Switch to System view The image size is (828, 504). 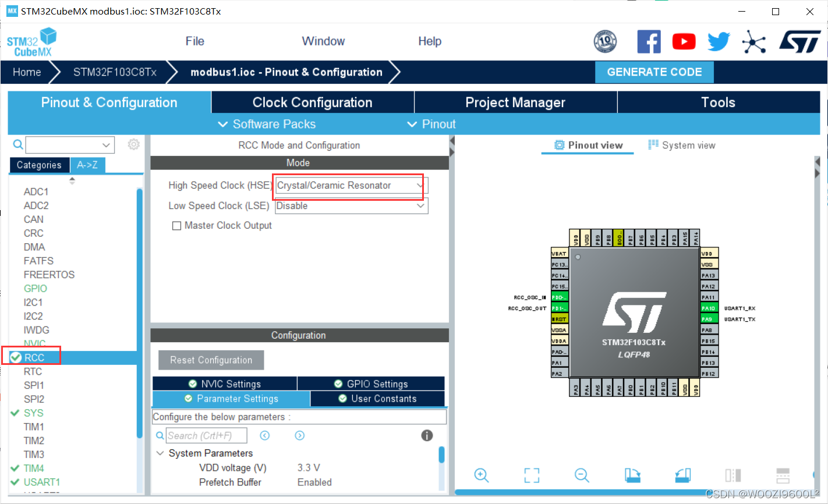coord(682,145)
